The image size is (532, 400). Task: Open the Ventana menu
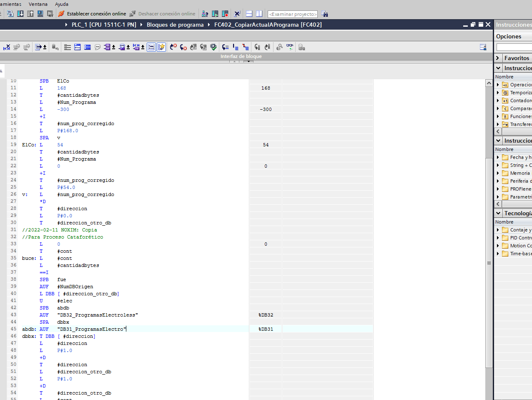click(x=38, y=4)
